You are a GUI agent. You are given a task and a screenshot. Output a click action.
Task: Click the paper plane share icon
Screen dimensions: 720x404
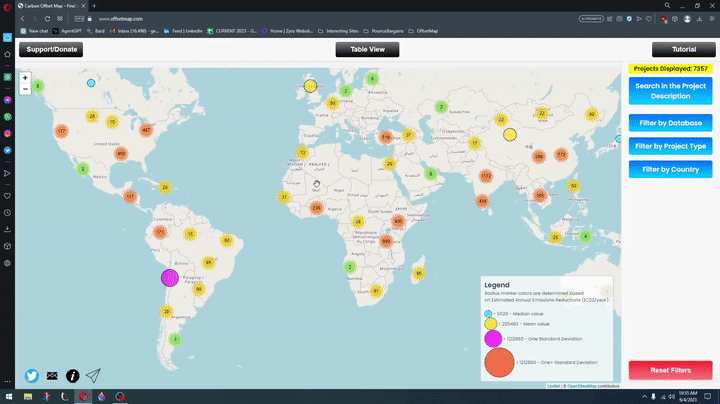pos(93,376)
